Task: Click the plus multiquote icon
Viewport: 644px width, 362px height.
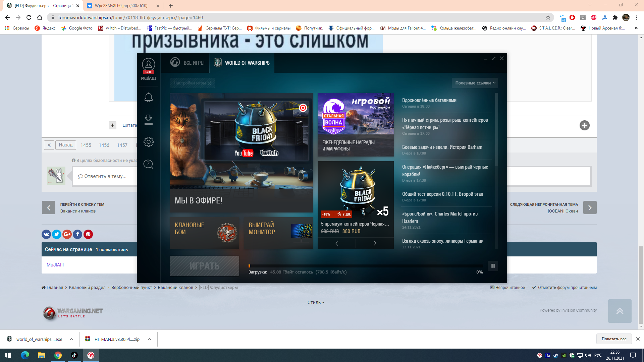Action: [x=113, y=125]
